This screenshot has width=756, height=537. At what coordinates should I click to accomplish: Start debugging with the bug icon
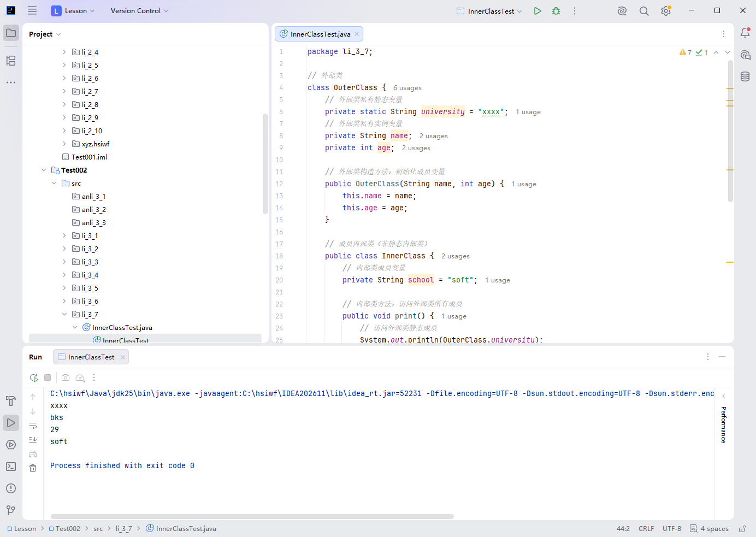pos(556,11)
